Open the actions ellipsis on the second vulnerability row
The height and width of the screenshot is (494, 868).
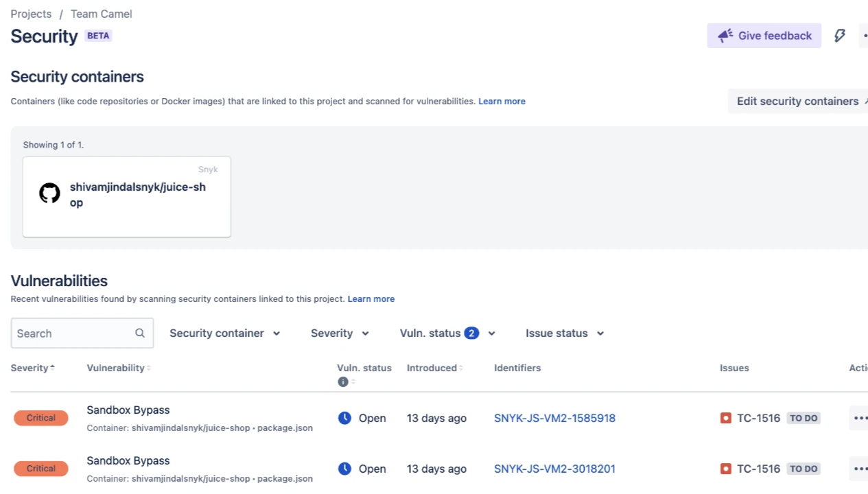(860, 469)
